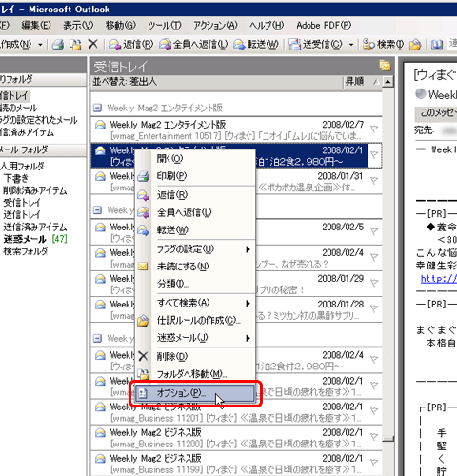Click the このメッセージ info bar in reading pane
This screenshot has height=476, width=457.
436,113
